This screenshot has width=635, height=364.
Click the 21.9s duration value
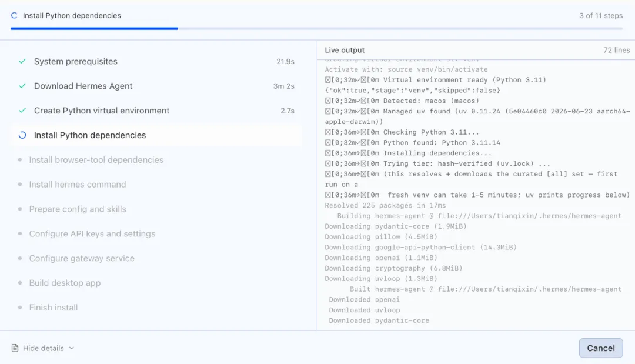pos(286,62)
